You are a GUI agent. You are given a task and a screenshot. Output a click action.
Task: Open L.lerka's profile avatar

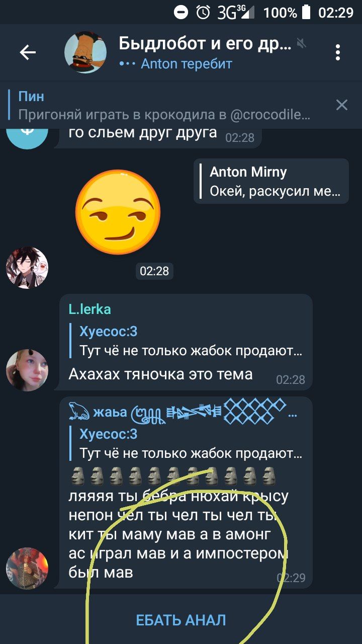click(27, 370)
